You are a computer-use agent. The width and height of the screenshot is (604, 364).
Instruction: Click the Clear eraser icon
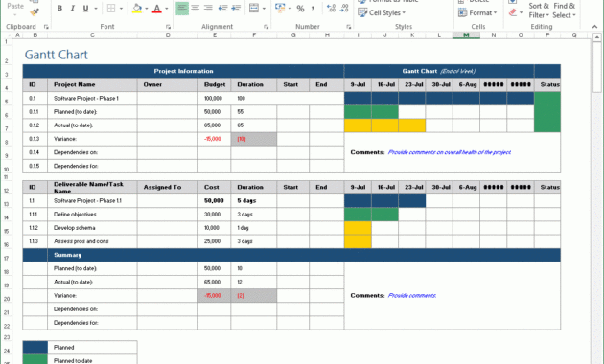(x=512, y=12)
